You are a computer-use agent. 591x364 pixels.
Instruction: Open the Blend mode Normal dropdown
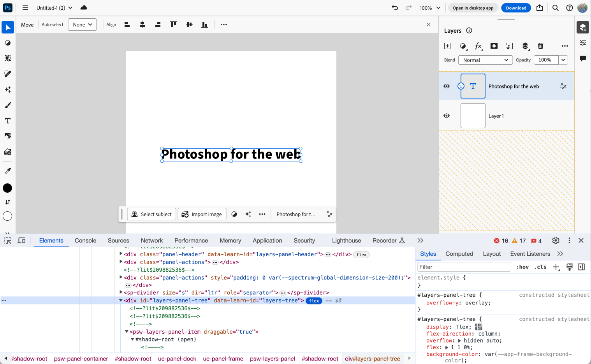pos(485,60)
